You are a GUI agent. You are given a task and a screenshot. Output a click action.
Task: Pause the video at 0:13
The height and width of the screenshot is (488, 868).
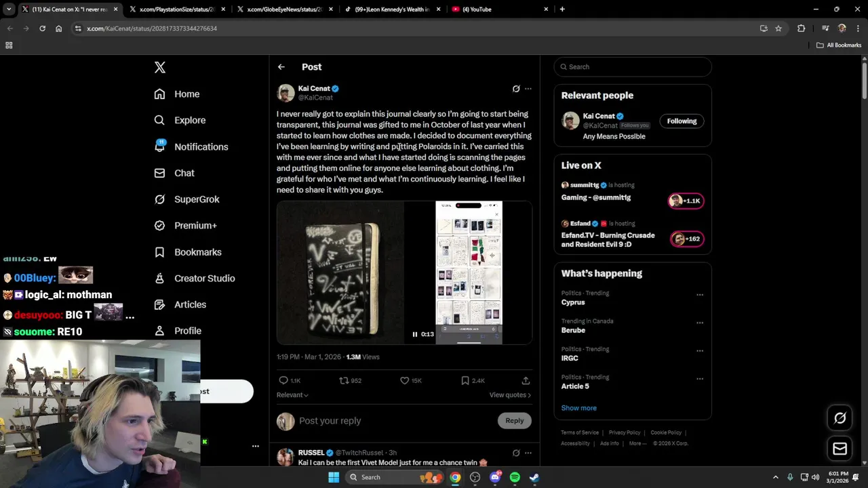[x=415, y=334]
